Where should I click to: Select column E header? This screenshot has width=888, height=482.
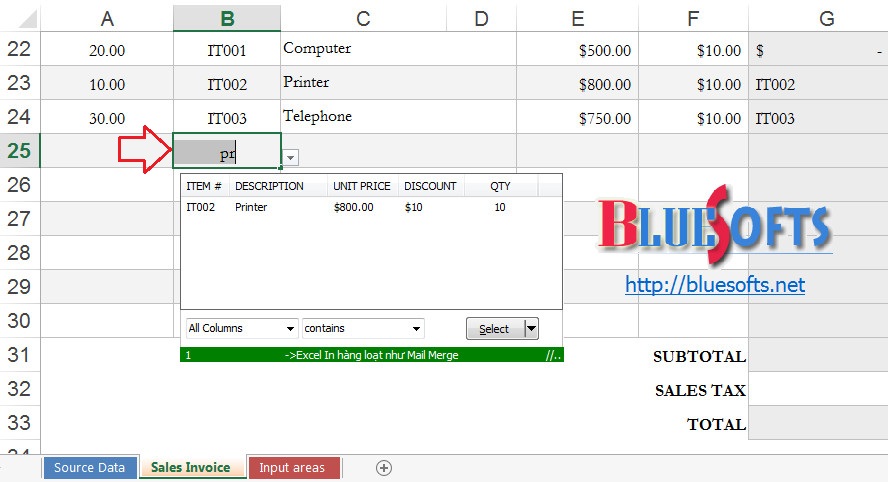(578, 19)
